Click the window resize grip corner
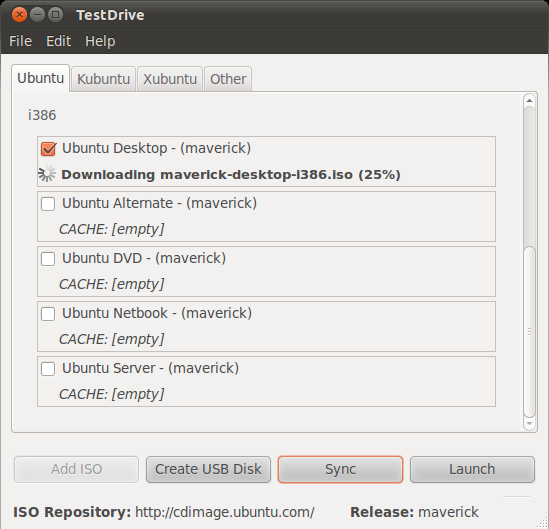 tap(542, 523)
